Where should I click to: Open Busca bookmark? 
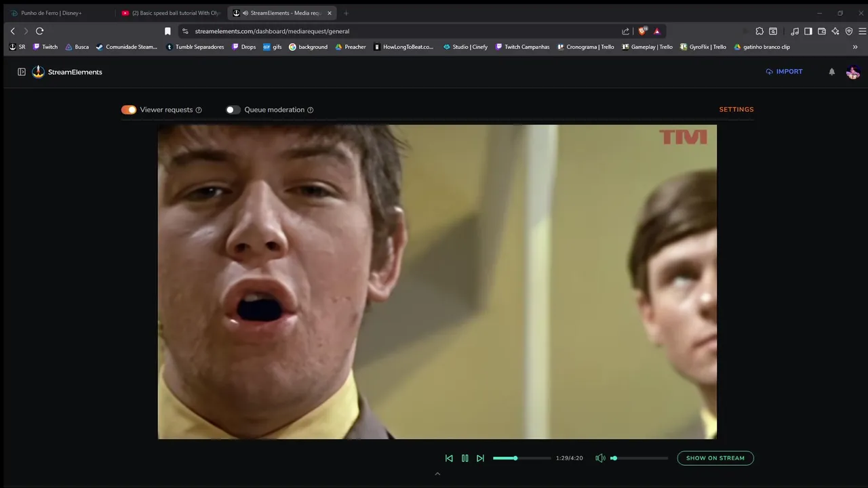(x=77, y=47)
